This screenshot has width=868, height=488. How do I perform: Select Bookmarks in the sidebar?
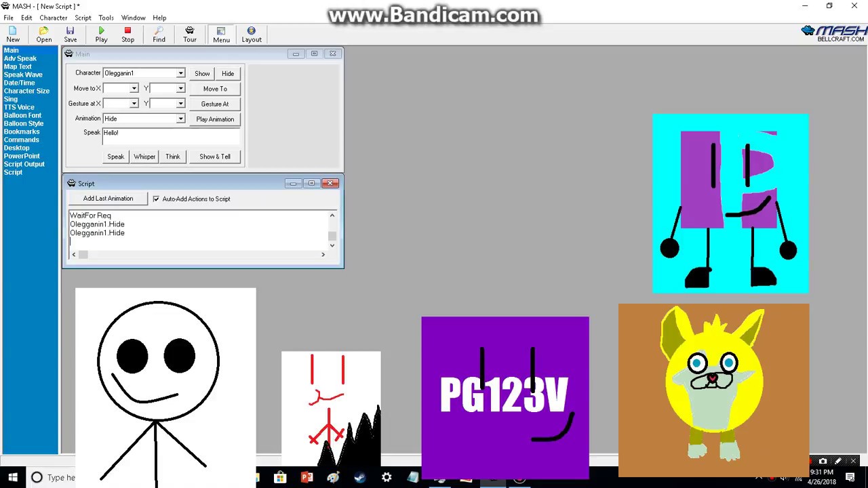coord(22,131)
